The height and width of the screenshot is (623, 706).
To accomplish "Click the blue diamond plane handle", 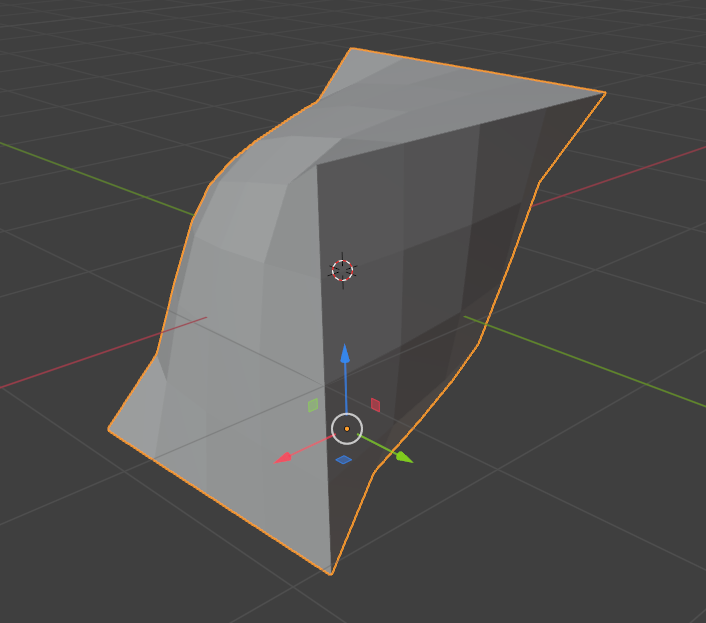I will pyautogui.click(x=344, y=460).
